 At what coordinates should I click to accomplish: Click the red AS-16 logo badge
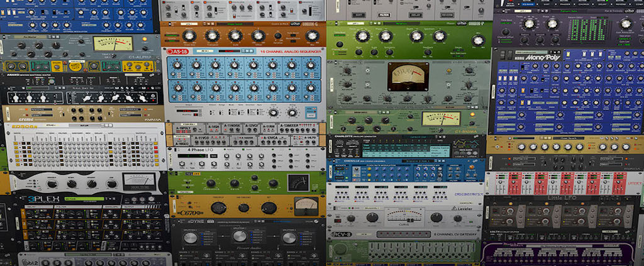[x=177, y=52]
